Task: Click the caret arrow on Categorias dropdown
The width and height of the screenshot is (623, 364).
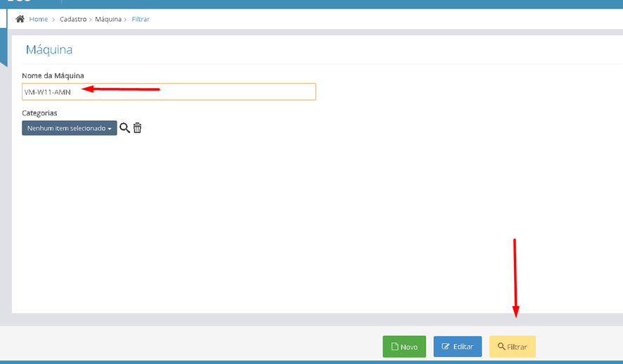Action: tap(110, 129)
